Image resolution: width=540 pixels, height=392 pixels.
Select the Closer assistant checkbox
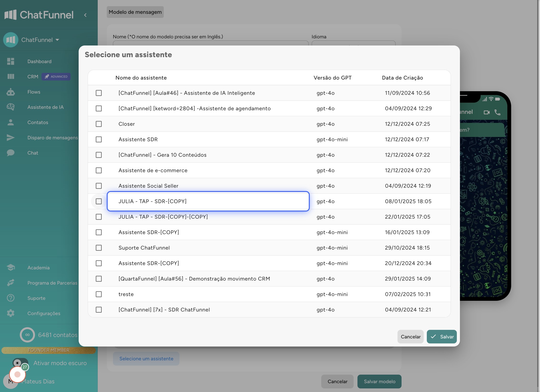[x=99, y=124]
